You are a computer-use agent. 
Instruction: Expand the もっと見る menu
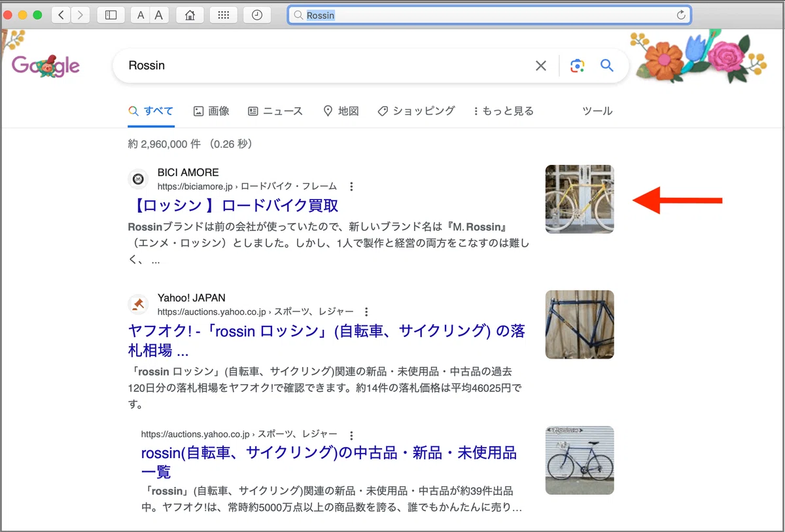(503, 111)
